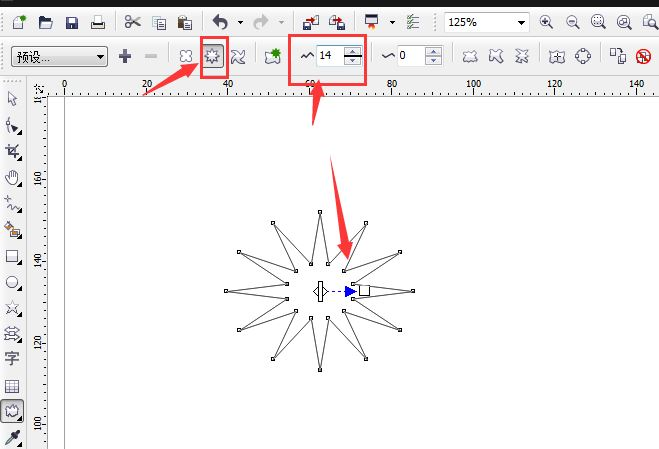This screenshot has height=449, width=659.
Task: Open the 预设 presets dropdown
Action: [59, 56]
